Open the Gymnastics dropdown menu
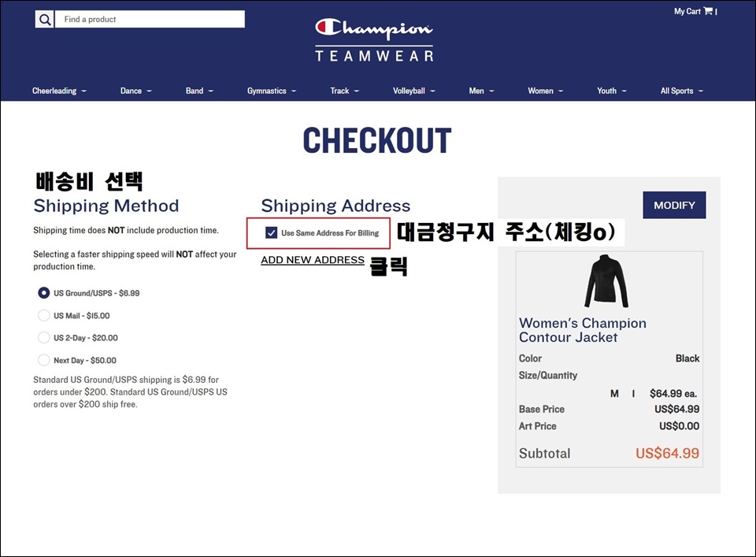 272,91
